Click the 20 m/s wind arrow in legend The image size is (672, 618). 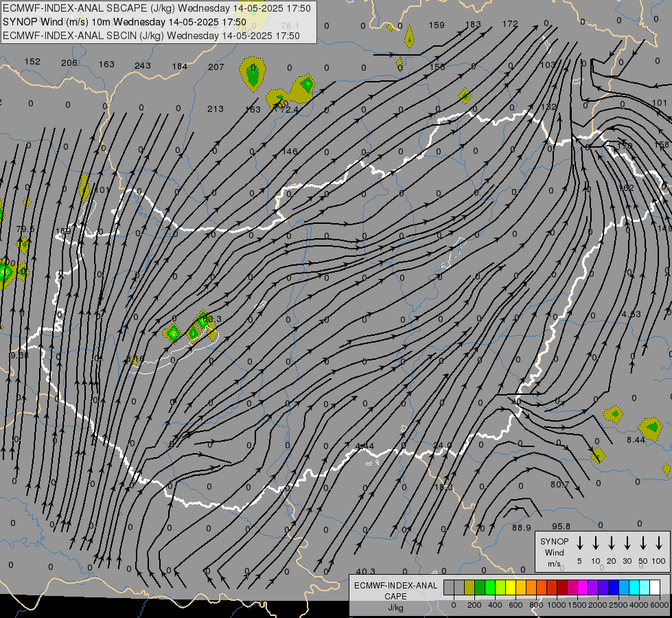pyautogui.click(x=612, y=543)
